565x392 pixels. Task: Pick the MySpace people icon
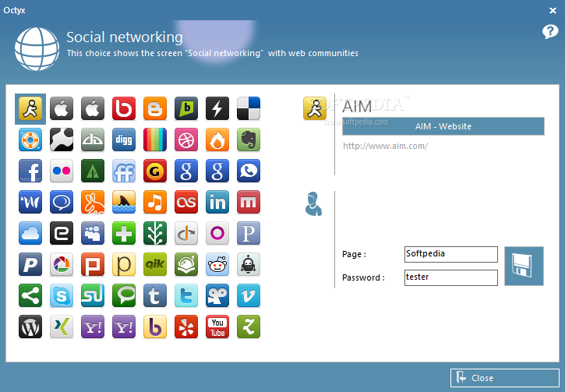click(x=93, y=233)
